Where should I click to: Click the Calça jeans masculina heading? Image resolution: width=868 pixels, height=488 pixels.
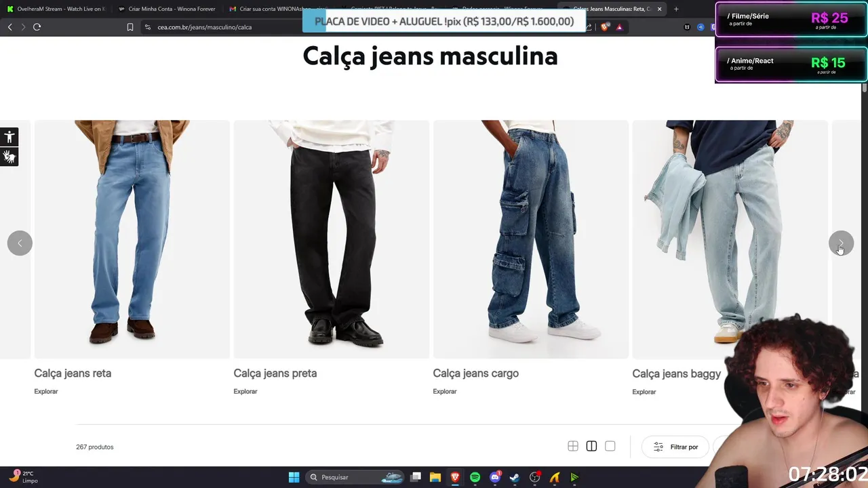point(430,56)
